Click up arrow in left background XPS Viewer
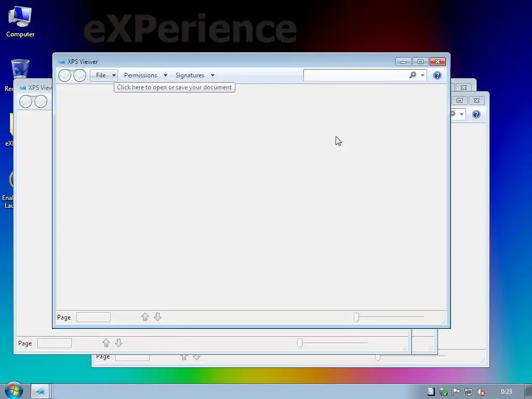This screenshot has height=399, width=532. tap(106, 343)
